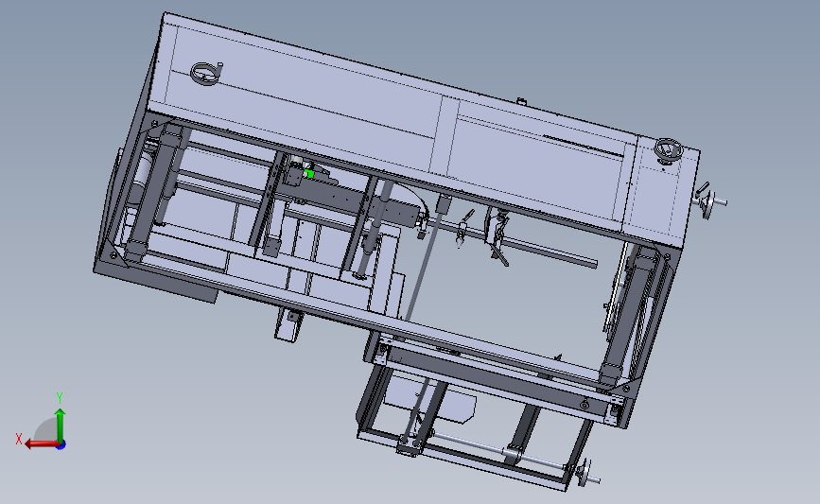Select the side handwheel protruding beside the cover
This screenshot has width=820, height=504.
pyautogui.click(x=708, y=201)
